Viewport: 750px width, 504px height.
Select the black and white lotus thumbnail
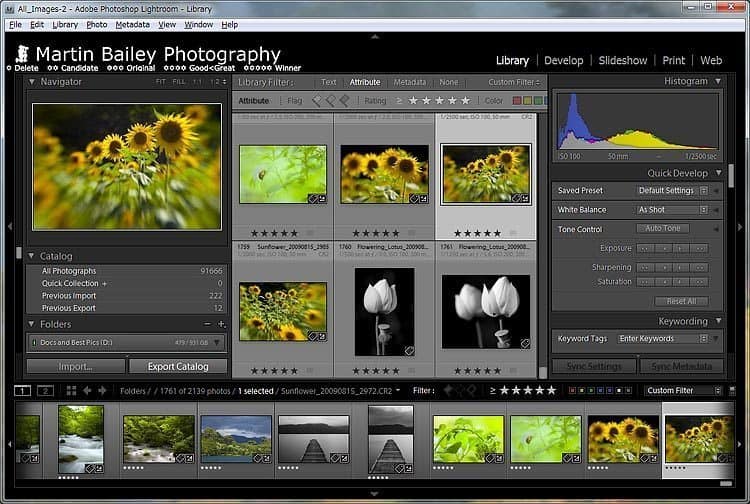(384, 312)
